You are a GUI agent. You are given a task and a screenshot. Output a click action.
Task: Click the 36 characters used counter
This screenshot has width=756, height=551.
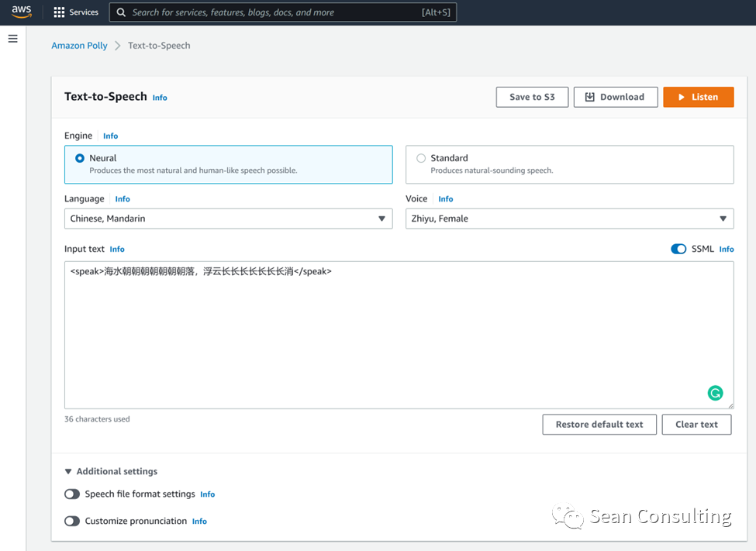tap(97, 419)
